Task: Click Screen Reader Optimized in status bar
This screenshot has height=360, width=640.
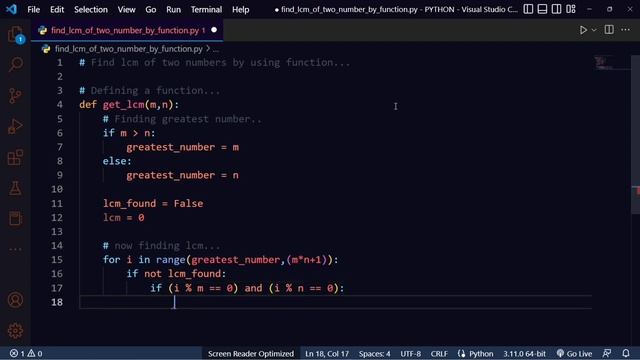Action: 251,353
